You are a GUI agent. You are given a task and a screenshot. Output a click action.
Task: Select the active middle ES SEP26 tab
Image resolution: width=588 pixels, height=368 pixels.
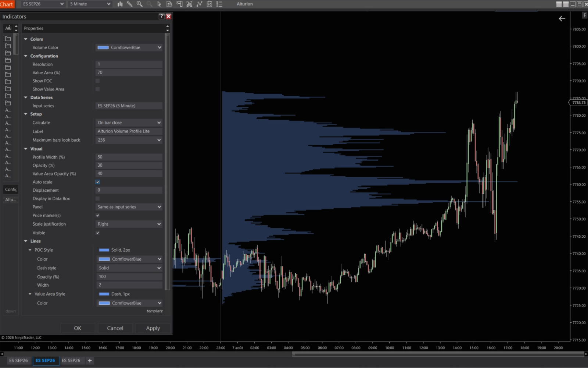pos(45,361)
